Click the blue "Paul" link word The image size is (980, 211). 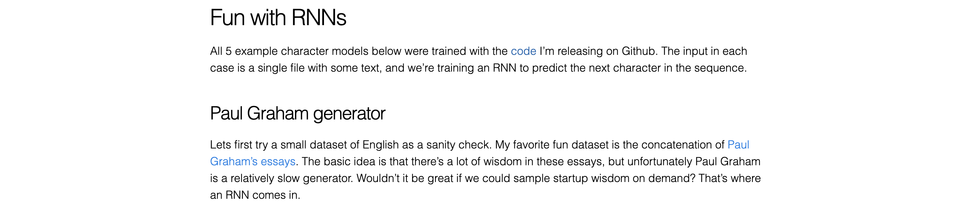738,145
